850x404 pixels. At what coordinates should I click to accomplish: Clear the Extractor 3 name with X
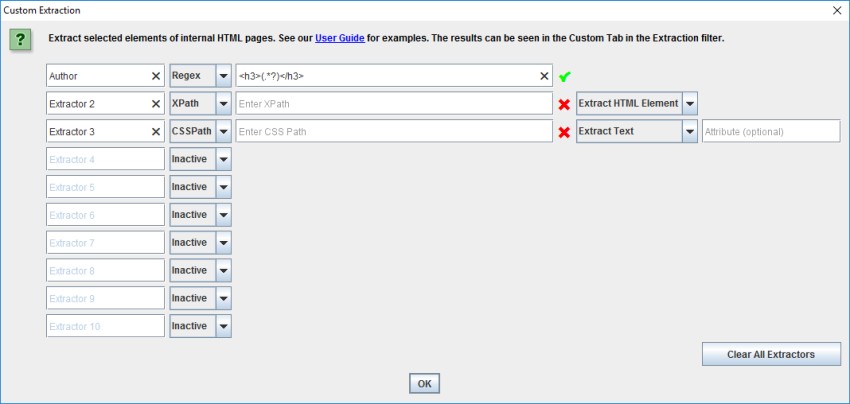click(x=156, y=132)
